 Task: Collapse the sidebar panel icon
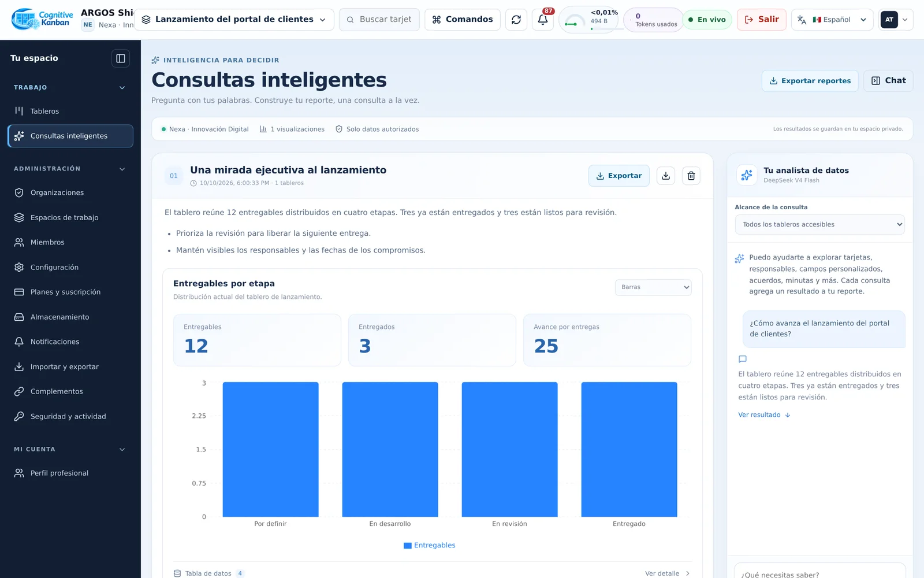coord(121,58)
